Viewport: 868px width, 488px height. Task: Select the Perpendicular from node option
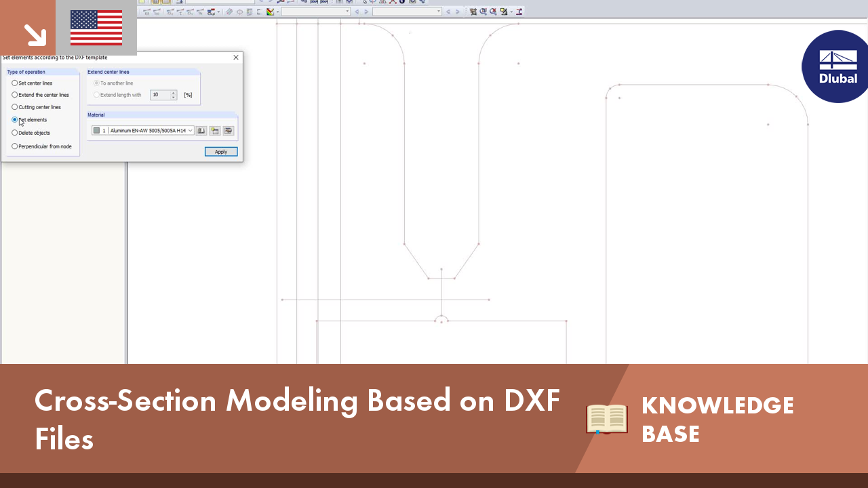[x=14, y=146]
